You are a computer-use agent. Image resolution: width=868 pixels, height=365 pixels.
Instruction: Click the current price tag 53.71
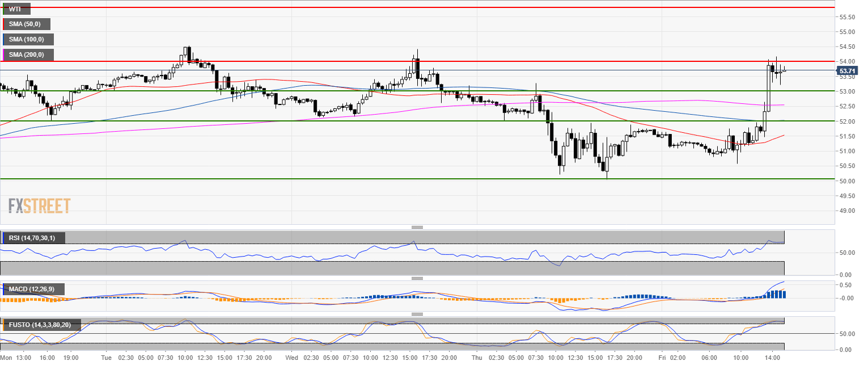pyautogui.click(x=847, y=71)
